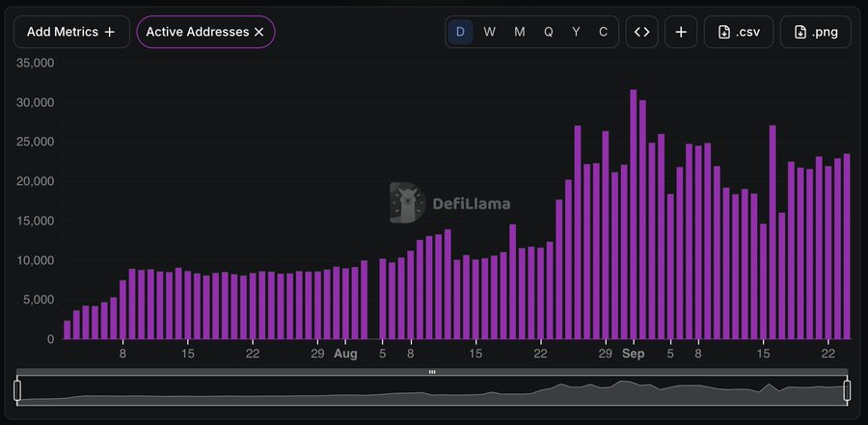
Task: Click the tall bar at Sep 16
Action: [773, 232]
